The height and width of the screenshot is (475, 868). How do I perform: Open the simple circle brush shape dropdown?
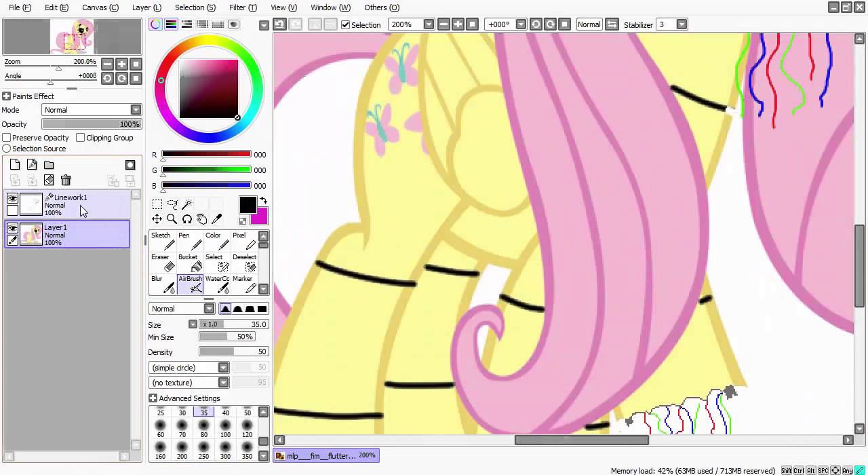[x=223, y=368]
